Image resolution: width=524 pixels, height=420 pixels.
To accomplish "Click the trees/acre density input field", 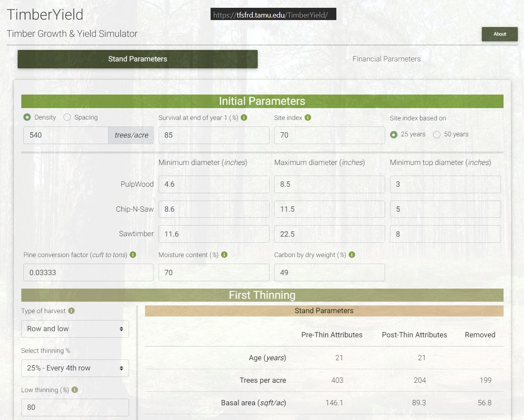I will click(x=66, y=135).
